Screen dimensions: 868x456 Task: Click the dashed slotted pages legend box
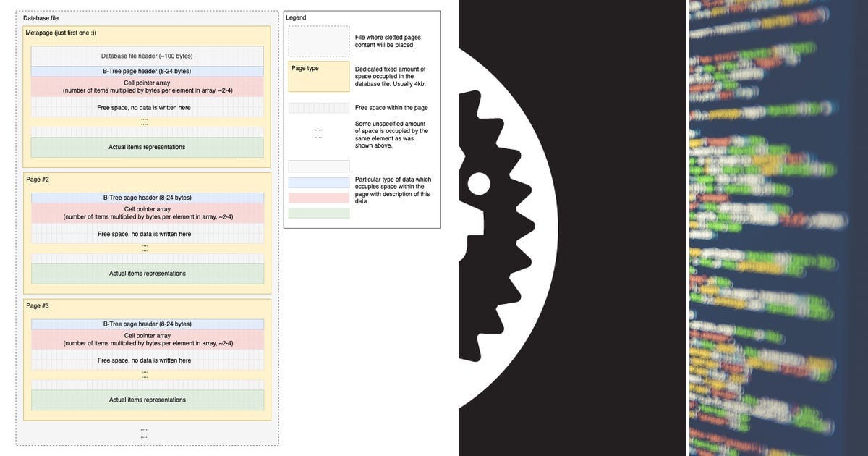click(x=318, y=40)
